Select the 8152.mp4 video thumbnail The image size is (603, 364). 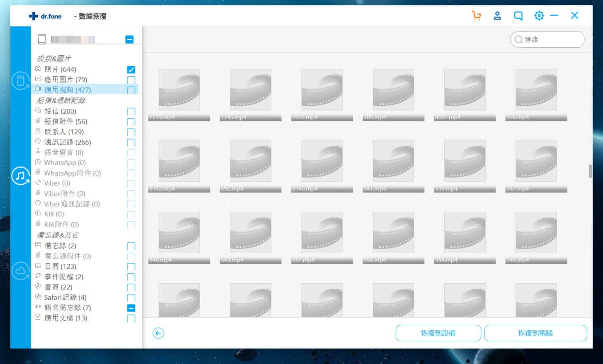click(x=179, y=161)
